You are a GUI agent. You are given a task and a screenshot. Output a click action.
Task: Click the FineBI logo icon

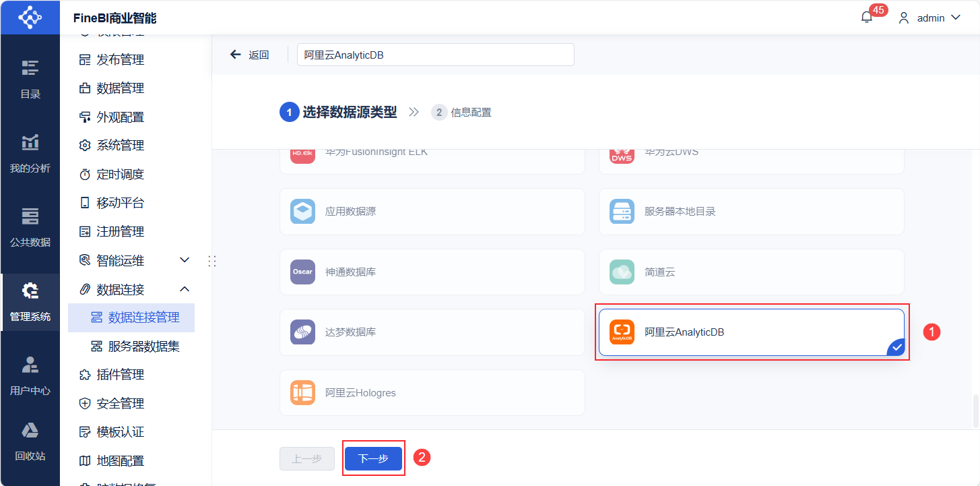pos(30,17)
